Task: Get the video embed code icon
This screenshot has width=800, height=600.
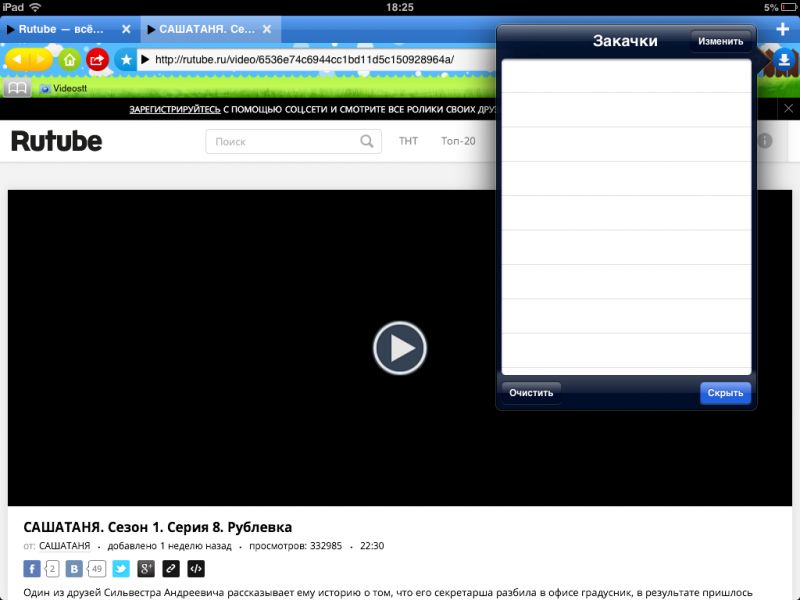Action: (x=196, y=569)
